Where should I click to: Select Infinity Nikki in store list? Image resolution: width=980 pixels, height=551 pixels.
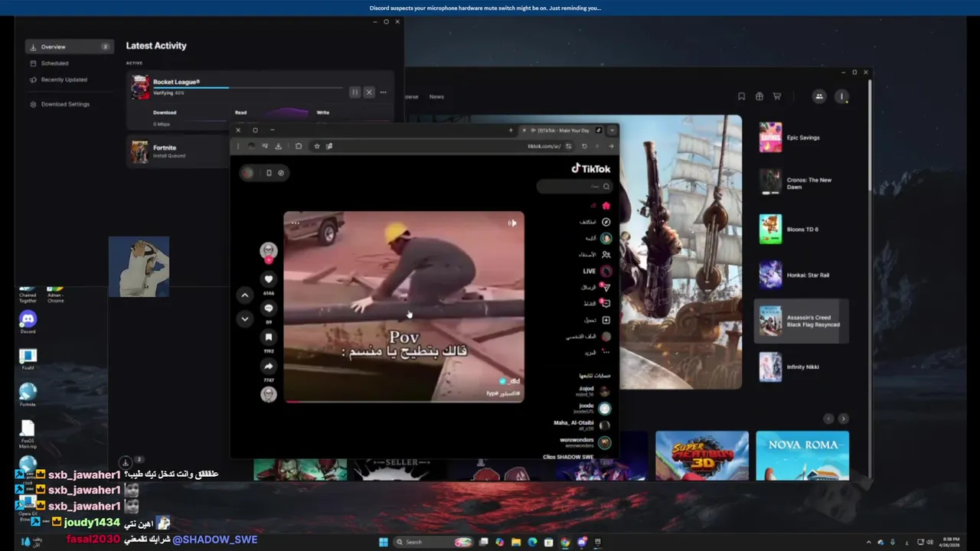802,367
